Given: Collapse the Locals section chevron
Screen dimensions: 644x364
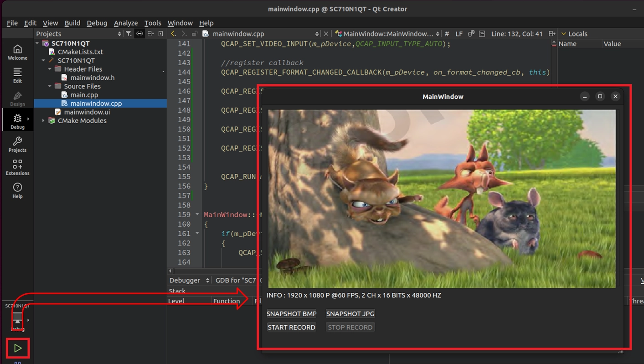Looking at the screenshot, I should tap(564, 34).
